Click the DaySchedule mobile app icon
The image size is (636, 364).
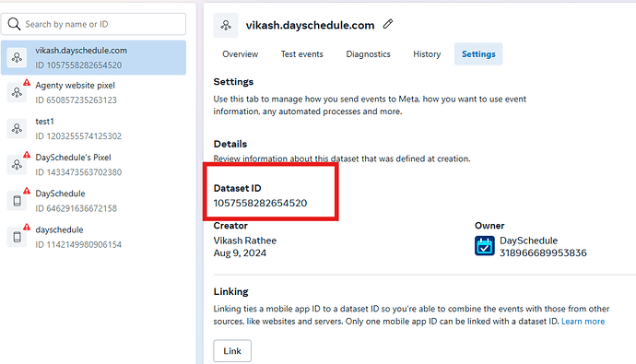17,201
